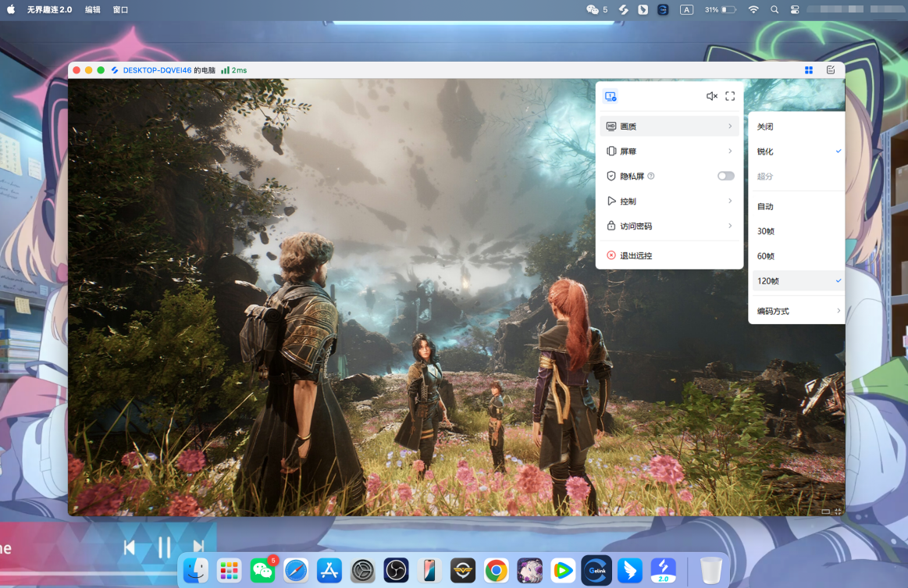Toggle the 隐私屏 privacy screen switch
Viewport: 908px width, 588px height.
click(x=725, y=176)
